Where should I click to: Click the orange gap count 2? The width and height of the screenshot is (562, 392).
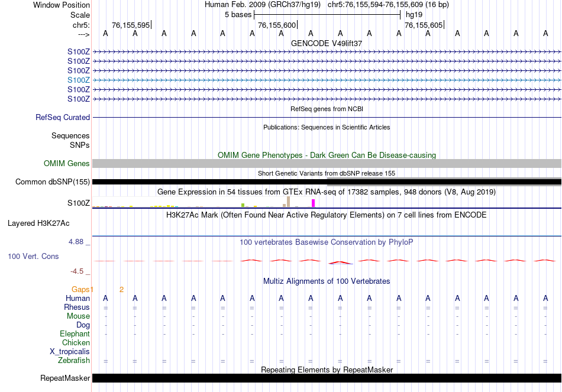click(x=122, y=290)
